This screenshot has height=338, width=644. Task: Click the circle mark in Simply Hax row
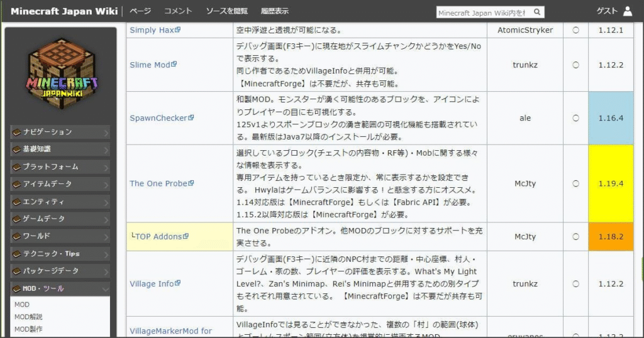tap(576, 30)
